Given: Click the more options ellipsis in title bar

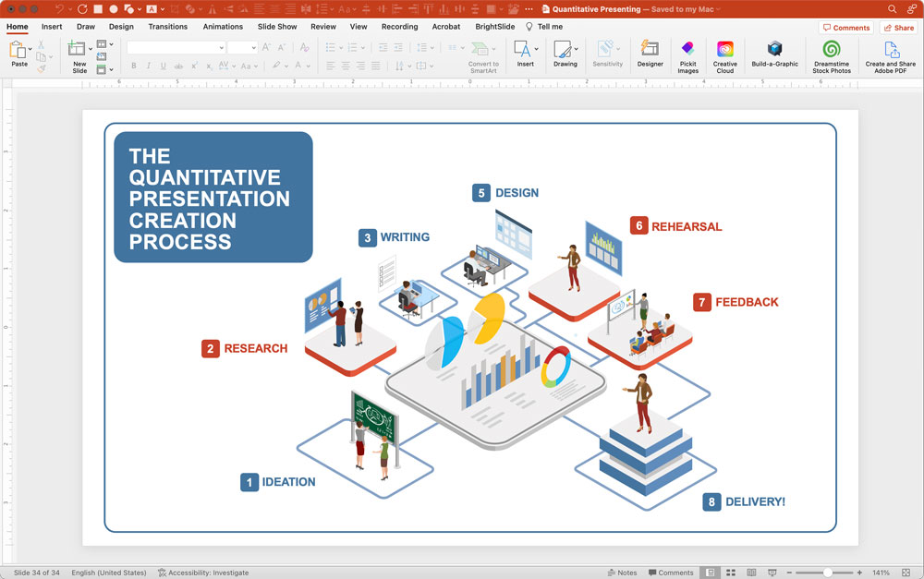Looking at the screenshot, I should 529,9.
